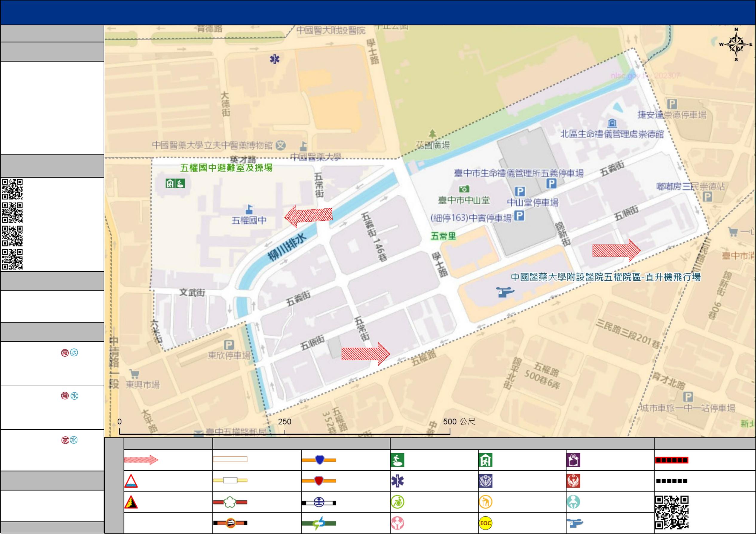Image resolution: width=756 pixels, height=534 pixels.
Task: Click the green 五常里 village label
Action: tap(443, 236)
